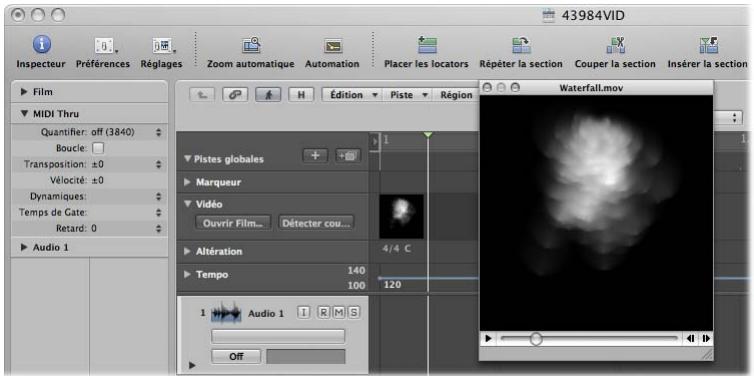
Task: Click the Détecter cou... button
Action: [316, 223]
